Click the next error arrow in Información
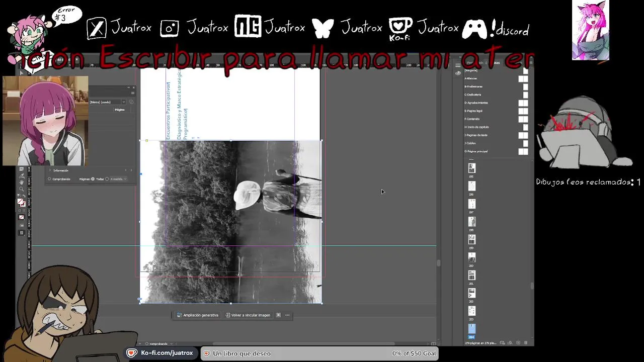 [x=131, y=170]
